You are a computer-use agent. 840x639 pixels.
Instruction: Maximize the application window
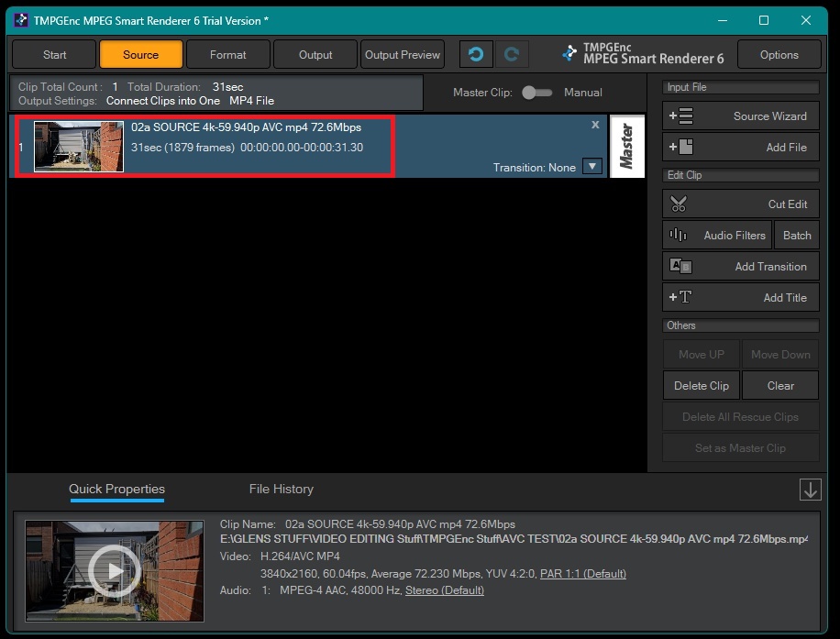point(764,20)
